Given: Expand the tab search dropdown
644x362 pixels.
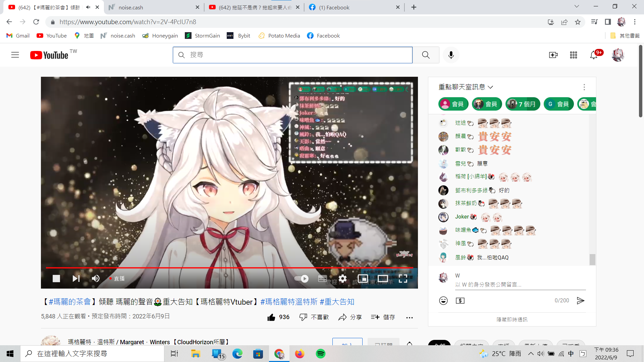Looking at the screenshot, I should coord(577,6).
